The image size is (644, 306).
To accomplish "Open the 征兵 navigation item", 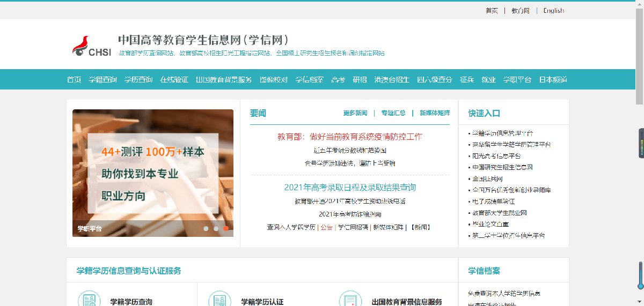I will click(467, 79).
